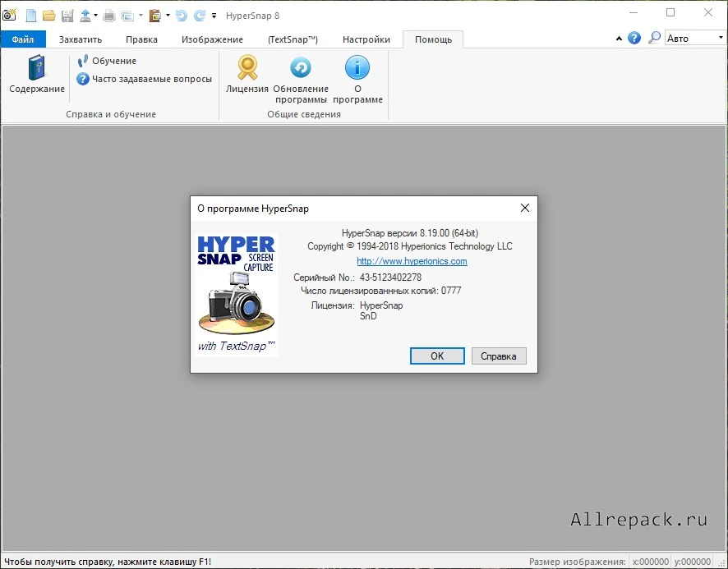Viewport: 728px width, 569px height.
Task: Open Содержание help book
Action: [37, 74]
